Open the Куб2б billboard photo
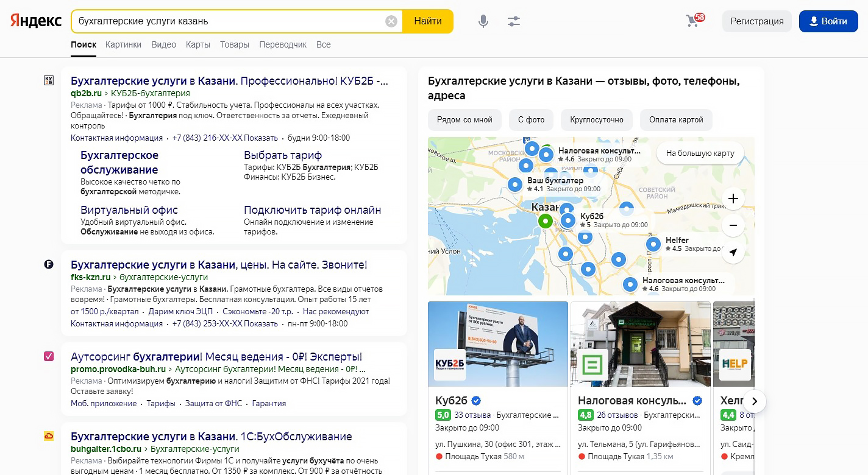This screenshot has height=475, width=868. click(x=498, y=344)
